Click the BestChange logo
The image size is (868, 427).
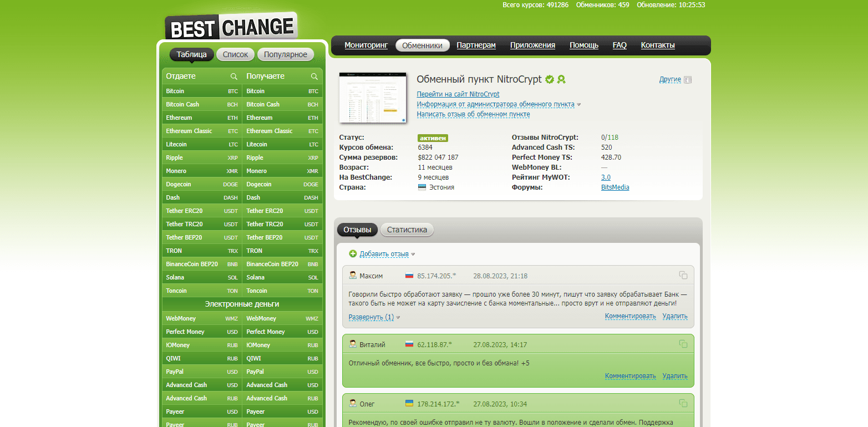231,27
